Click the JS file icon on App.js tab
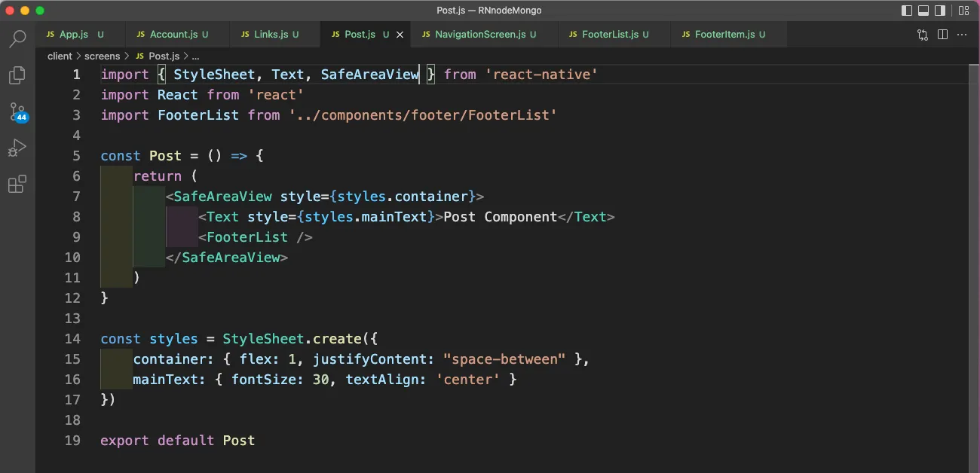The image size is (980, 473). pyautogui.click(x=51, y=35)
